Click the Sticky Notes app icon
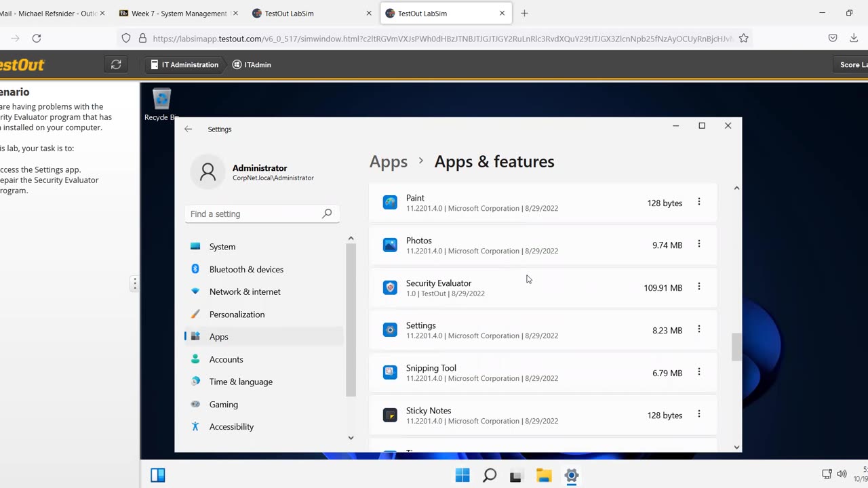The height and width of the screenshot is (488, 868). point(390,415)
